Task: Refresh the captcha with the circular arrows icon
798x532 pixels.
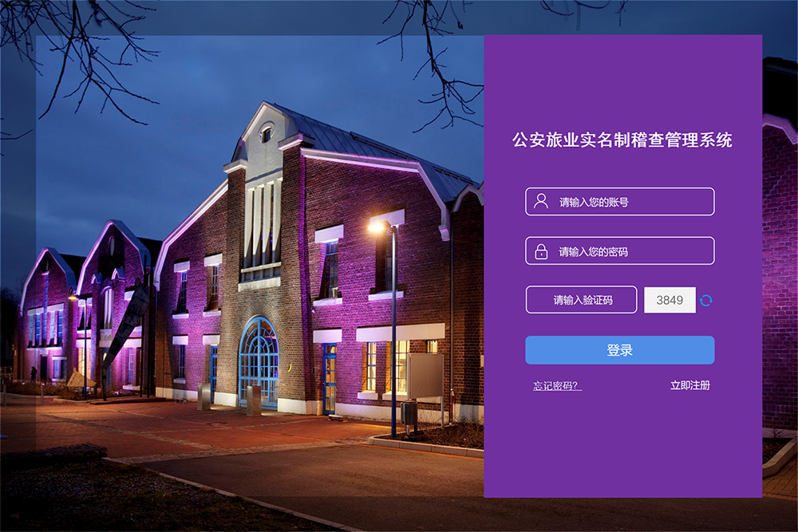Action: [706, 300]
